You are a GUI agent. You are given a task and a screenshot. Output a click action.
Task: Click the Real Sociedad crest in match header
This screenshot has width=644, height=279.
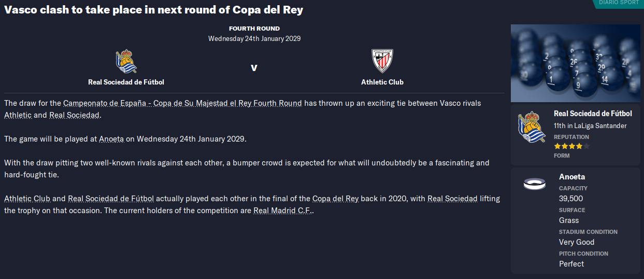coord(126,61)
